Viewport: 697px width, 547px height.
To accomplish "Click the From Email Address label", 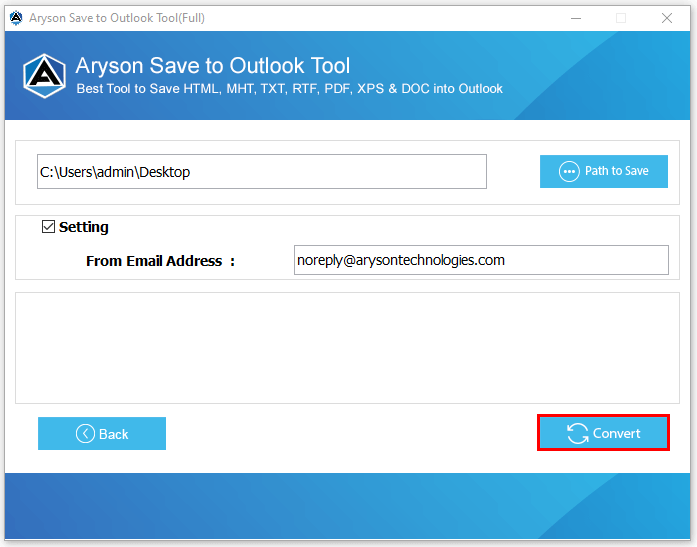I will pos(160,261).
